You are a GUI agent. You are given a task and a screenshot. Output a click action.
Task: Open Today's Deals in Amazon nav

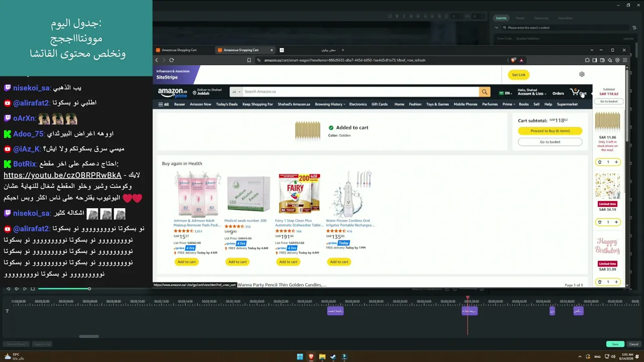(x=226, y=104)
